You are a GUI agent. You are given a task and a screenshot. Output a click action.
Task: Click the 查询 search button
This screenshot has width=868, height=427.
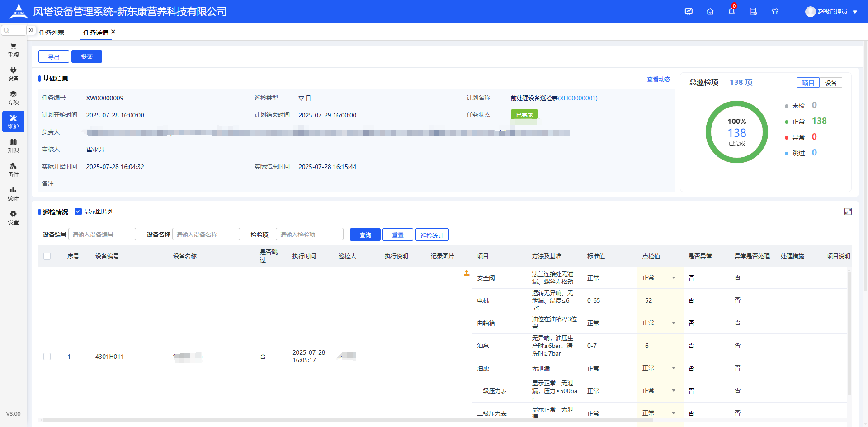pos(365,235)
